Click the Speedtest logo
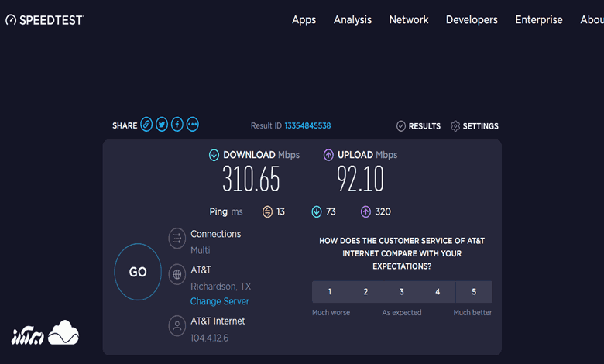This screenshot has height=364, width=604. tap(44, 20)
